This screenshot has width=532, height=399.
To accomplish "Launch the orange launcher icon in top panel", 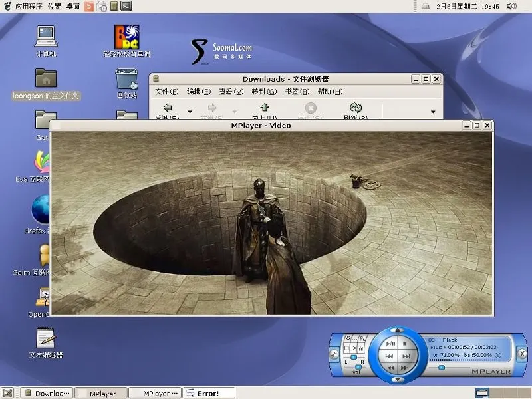I will 88,6.
